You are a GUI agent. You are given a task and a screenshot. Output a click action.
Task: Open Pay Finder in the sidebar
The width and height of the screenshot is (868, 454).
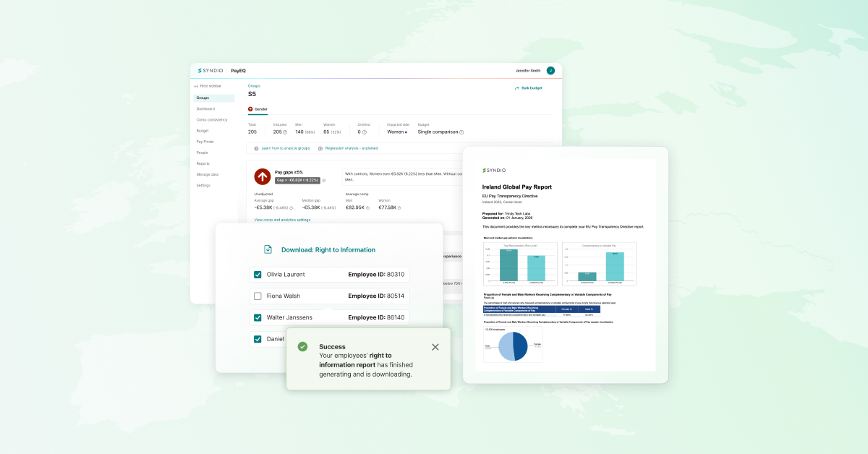[x=205, y=142]
